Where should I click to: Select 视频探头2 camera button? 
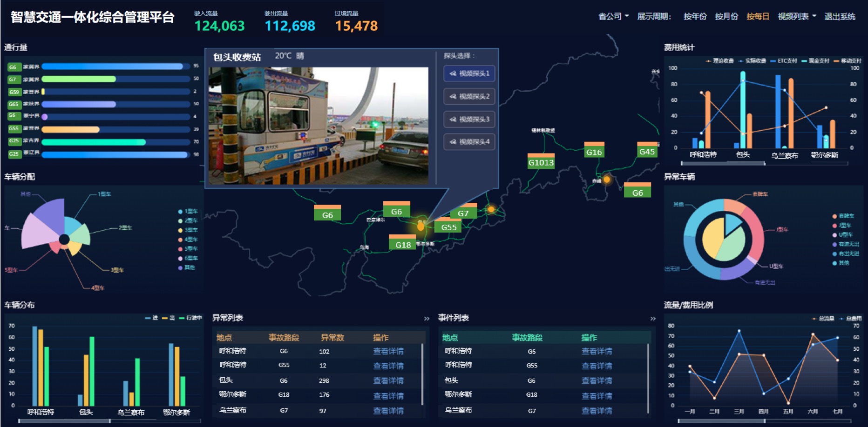click(x=469, y=96)
